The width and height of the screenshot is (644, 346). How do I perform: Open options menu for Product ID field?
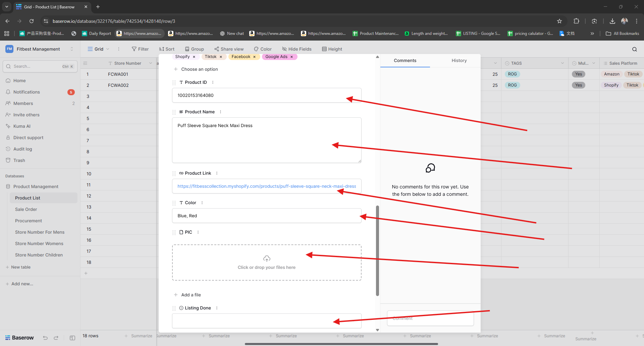point(213,82)
